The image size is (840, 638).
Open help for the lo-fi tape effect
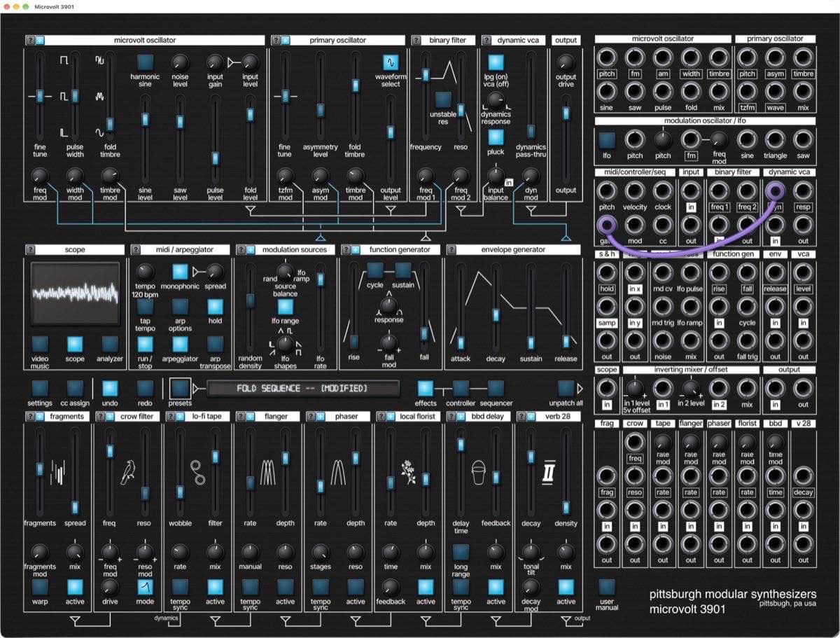[x=170, y=417]
